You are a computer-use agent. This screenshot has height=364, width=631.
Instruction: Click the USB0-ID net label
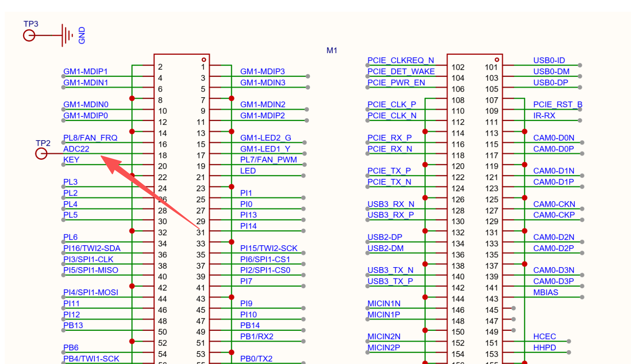(x=549, y=61)
